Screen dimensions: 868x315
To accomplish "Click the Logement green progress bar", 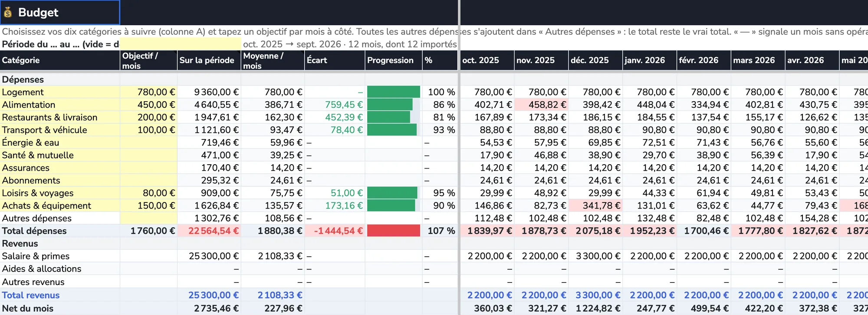I will [x=394, y=92].
